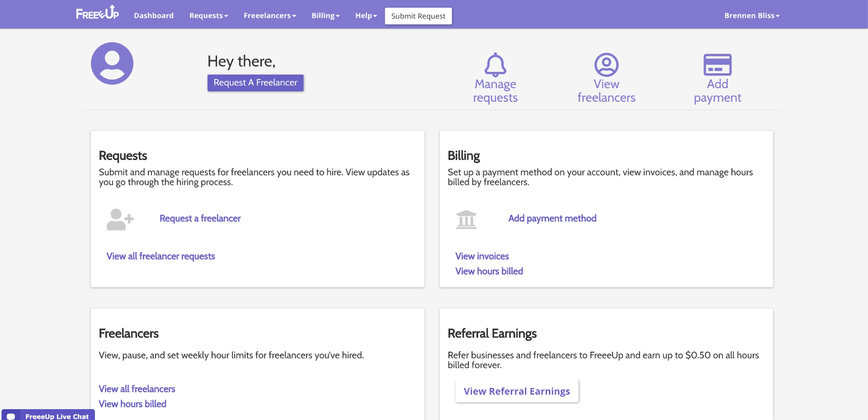This screenshot has height=420, width=868.
Task: Go to Dashboard in the navbar
Action: pos(154,15)
